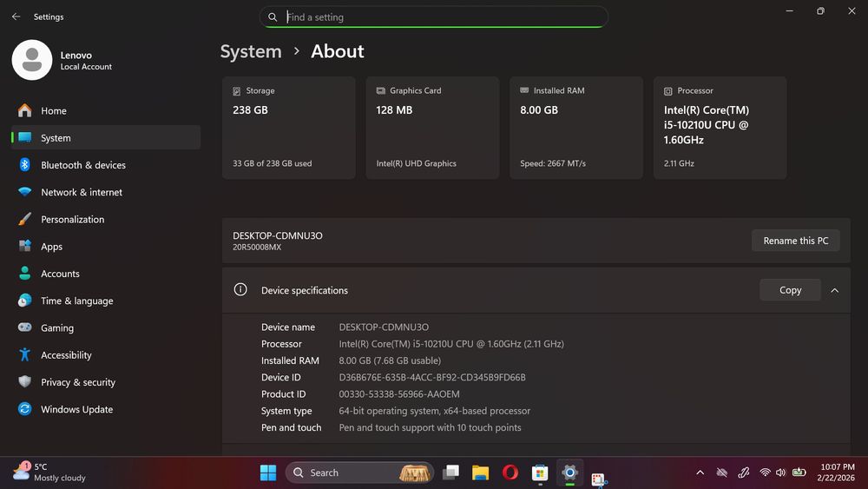Select System in the sidebar
868x489 pixels.
106,138
